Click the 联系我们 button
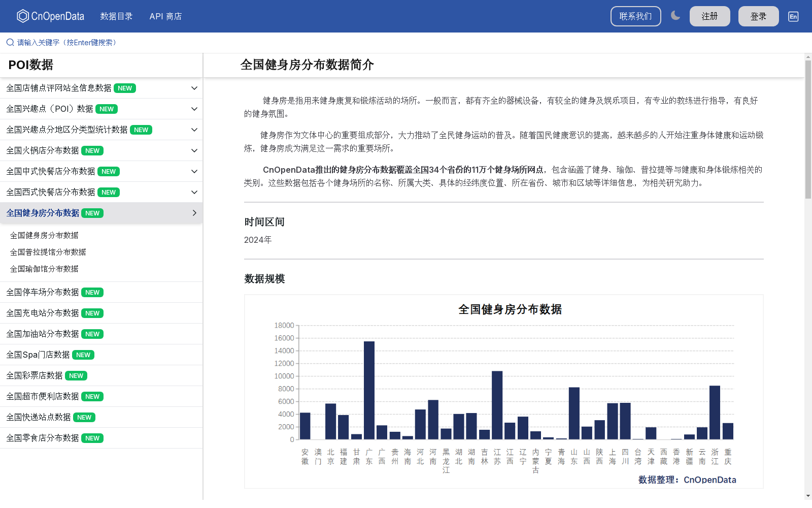This screenshot has width=812, height=508. coord(635,16)
